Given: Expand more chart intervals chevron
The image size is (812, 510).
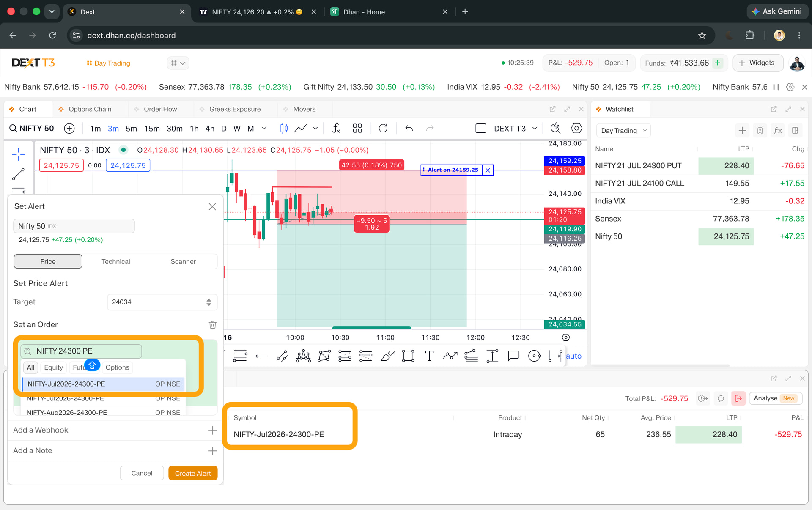Looking at the screenshot, I should click(x=264, y=129).
